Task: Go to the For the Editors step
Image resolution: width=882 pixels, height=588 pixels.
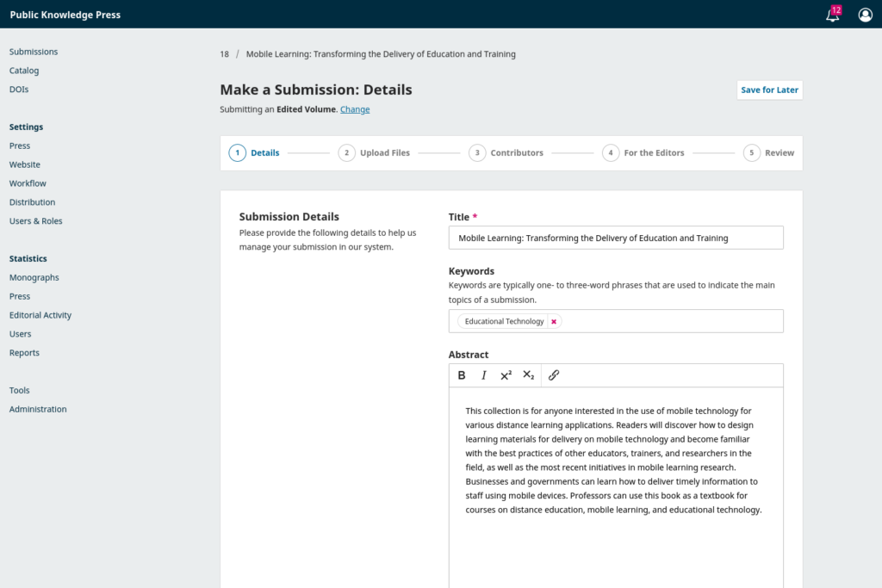Action: pos(643,152)
